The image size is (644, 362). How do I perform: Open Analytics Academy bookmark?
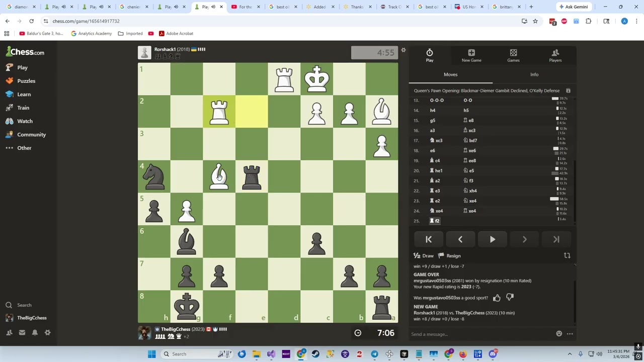(91, 34)
